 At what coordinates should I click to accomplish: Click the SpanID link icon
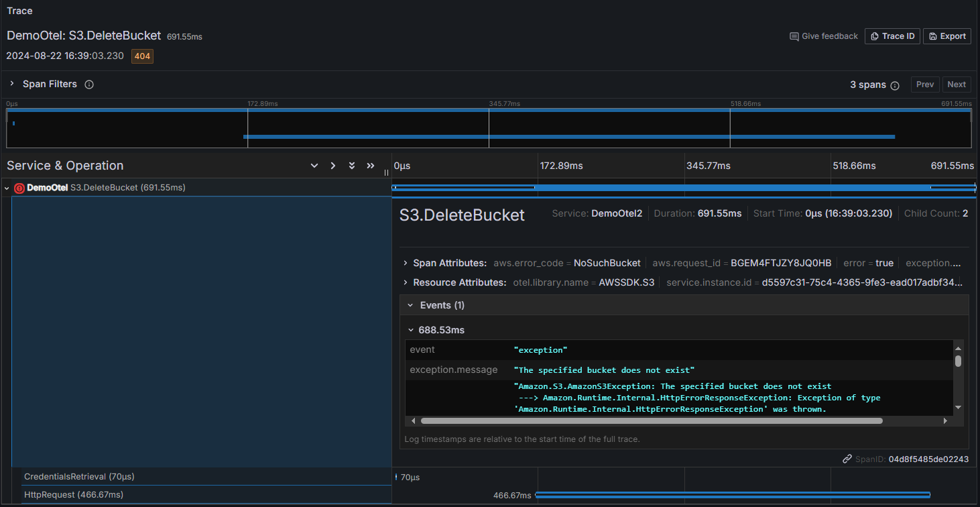click(847, 459)
